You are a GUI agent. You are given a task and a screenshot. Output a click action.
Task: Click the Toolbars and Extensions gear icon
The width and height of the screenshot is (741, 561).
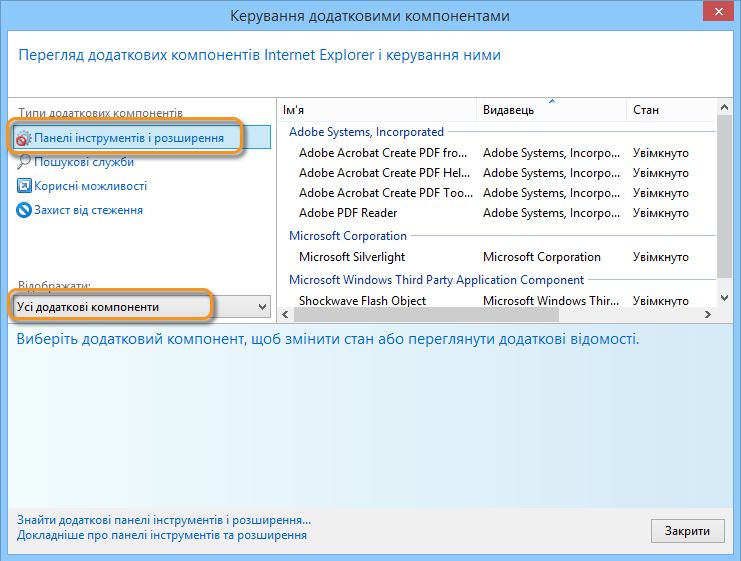click(x=23, y=138)
